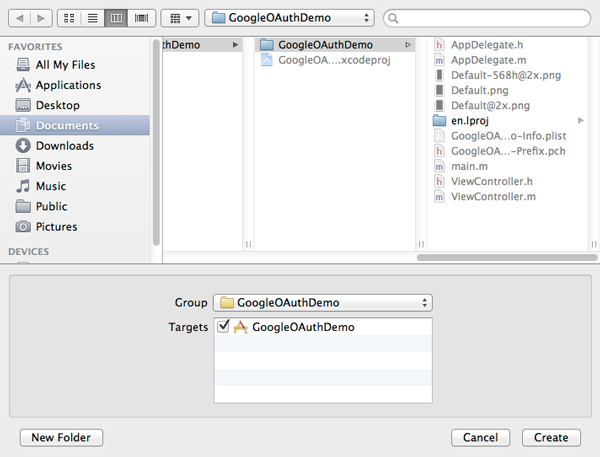The width and height of the screenshot is (600, 457).
Task: Switch to list view mode
Action: click(94, 18)
